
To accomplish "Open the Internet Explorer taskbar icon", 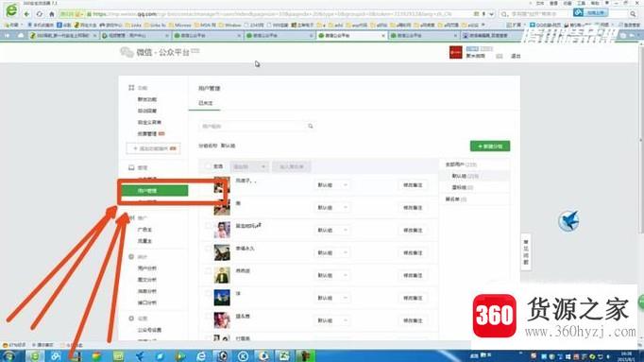I will (201, 356).
